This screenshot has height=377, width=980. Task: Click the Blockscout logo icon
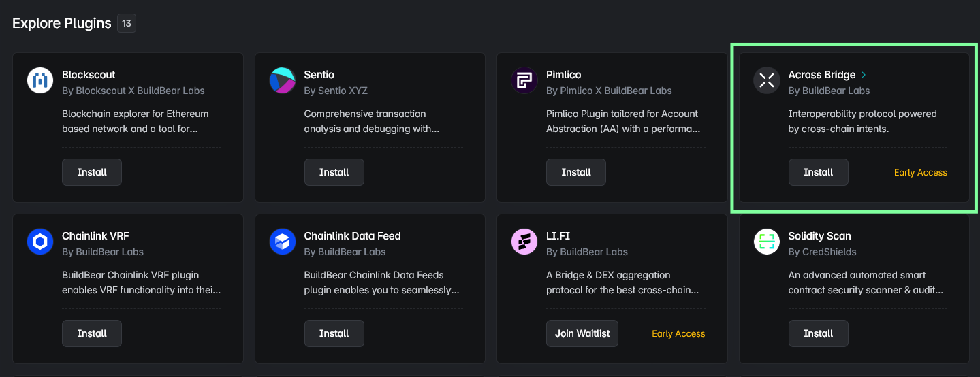click(40, 80)
